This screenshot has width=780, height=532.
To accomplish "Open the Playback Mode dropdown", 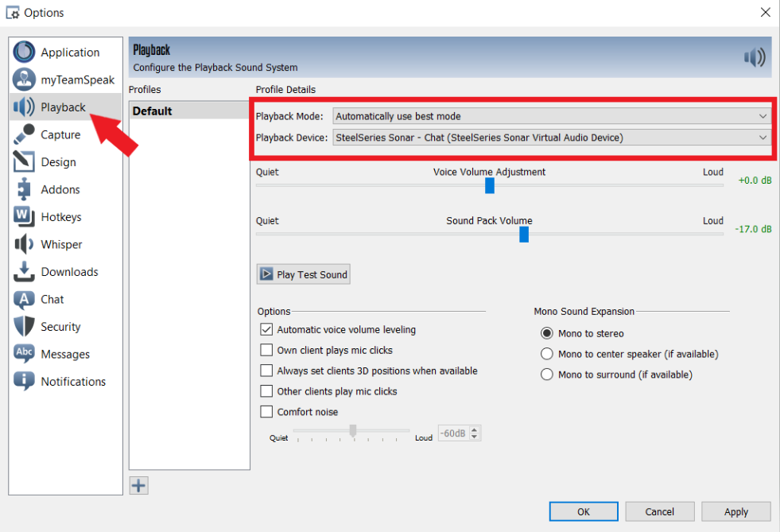I will (x=552, y=116).
